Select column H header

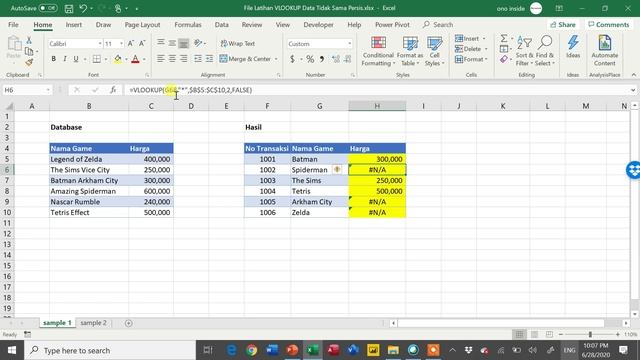377,106
